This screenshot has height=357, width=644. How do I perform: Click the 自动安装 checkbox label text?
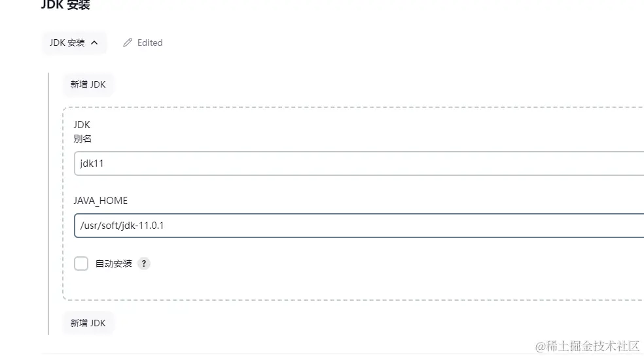pos(114,263)
